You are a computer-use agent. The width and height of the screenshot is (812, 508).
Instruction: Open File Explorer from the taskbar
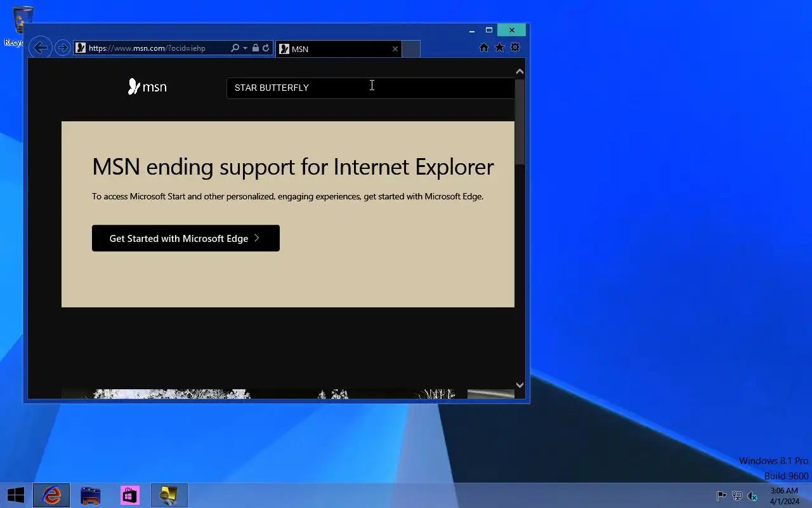click(91, 495)
